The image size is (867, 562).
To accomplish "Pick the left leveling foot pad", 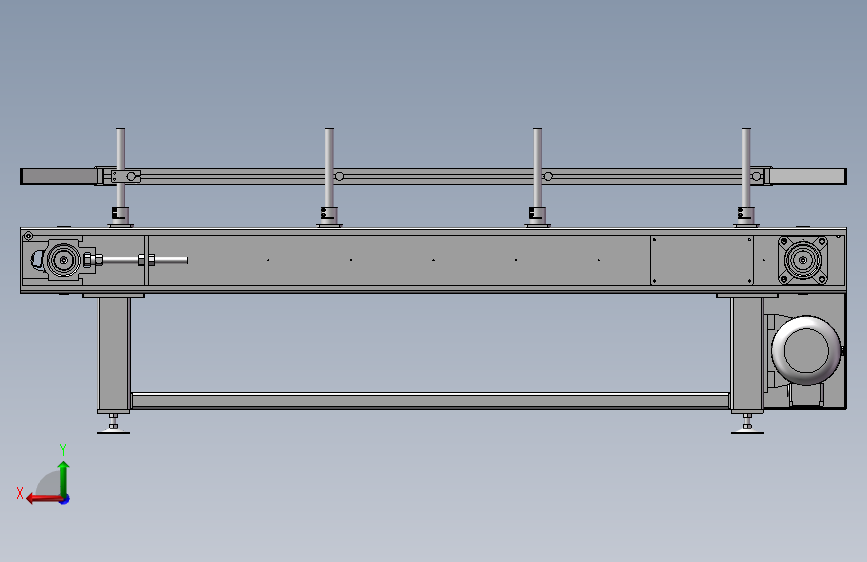I will tap(113, 431).
